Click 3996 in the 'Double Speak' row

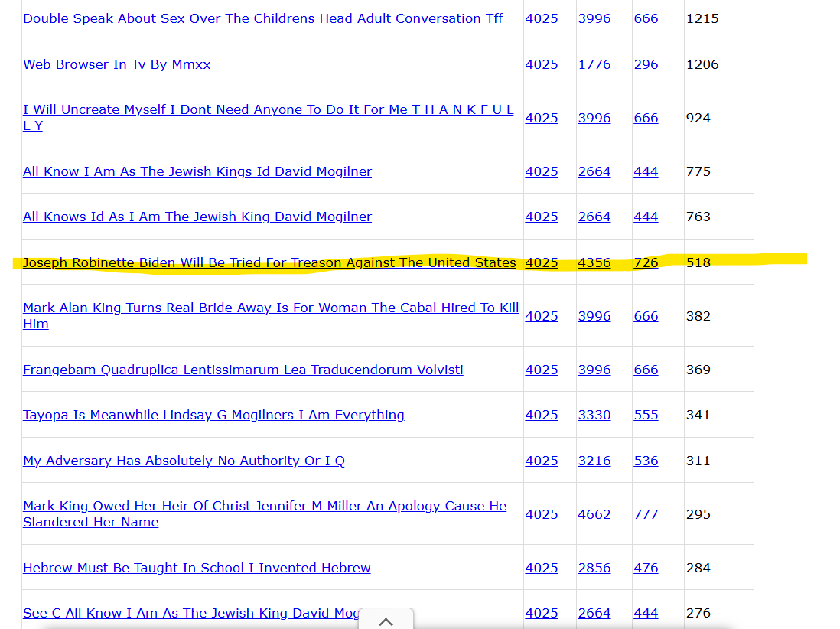pos(594,19)
